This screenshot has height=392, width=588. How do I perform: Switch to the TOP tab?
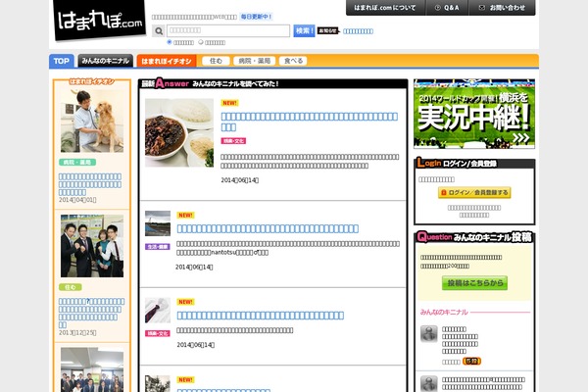point(62,61)
